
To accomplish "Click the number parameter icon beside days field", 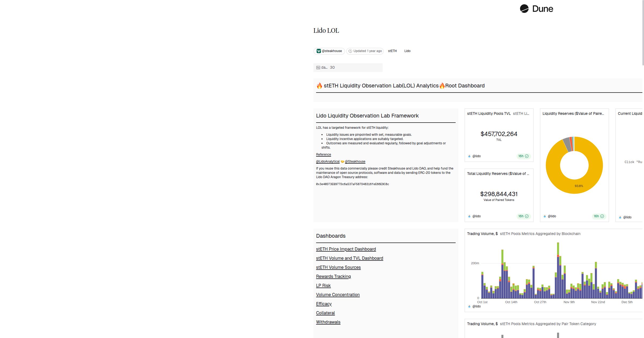I will tap(318, 68).
